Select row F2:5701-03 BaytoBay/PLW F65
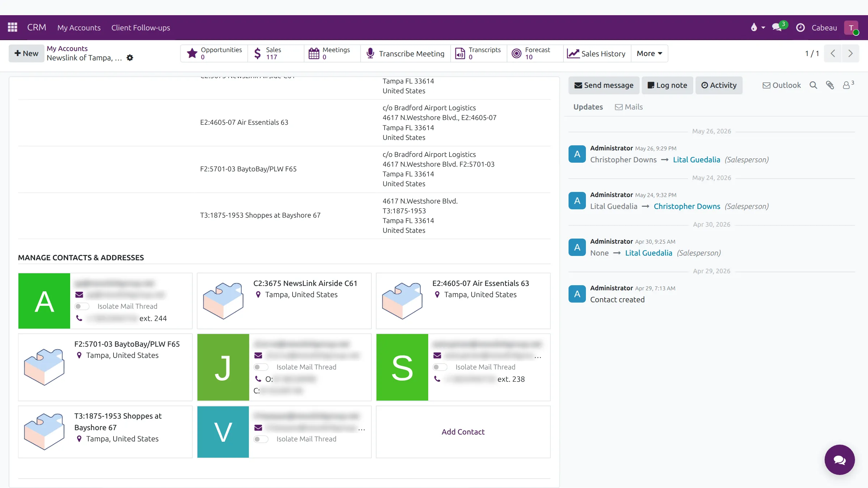Viewport: 868px width, 488px height. click(284, 169)
